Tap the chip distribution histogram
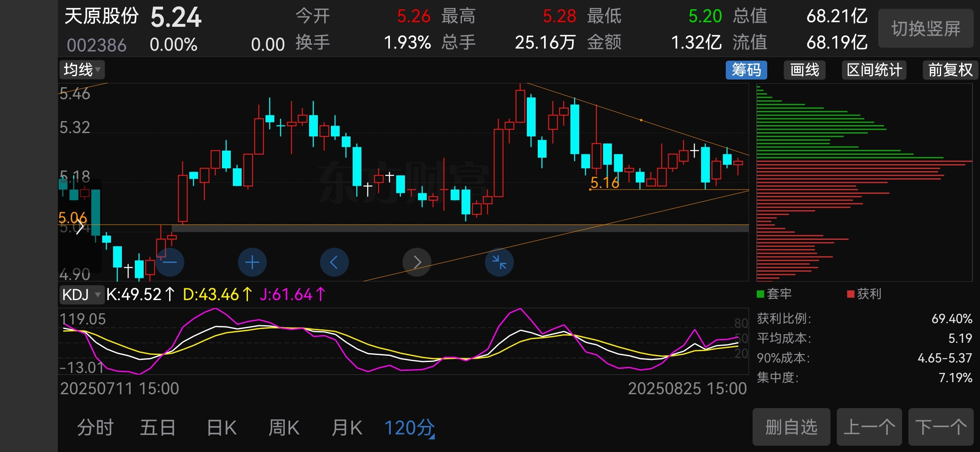The image size is (980, 452). coord(864,182)
